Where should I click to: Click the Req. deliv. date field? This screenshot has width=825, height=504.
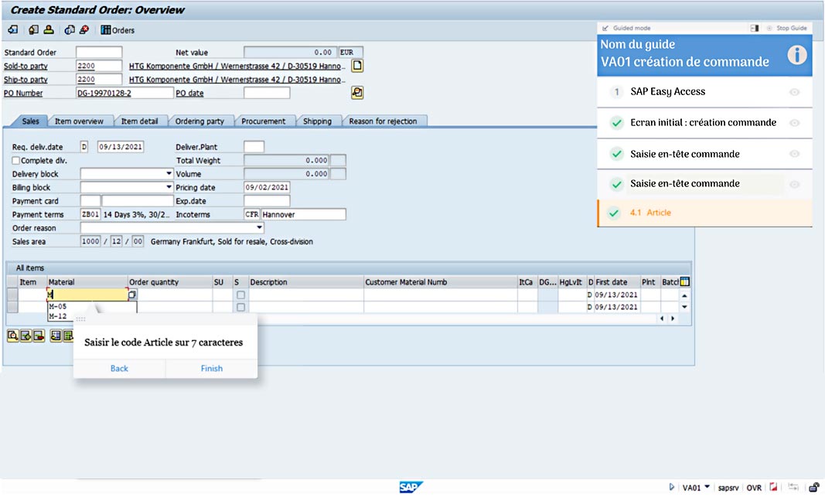[121, 147]
